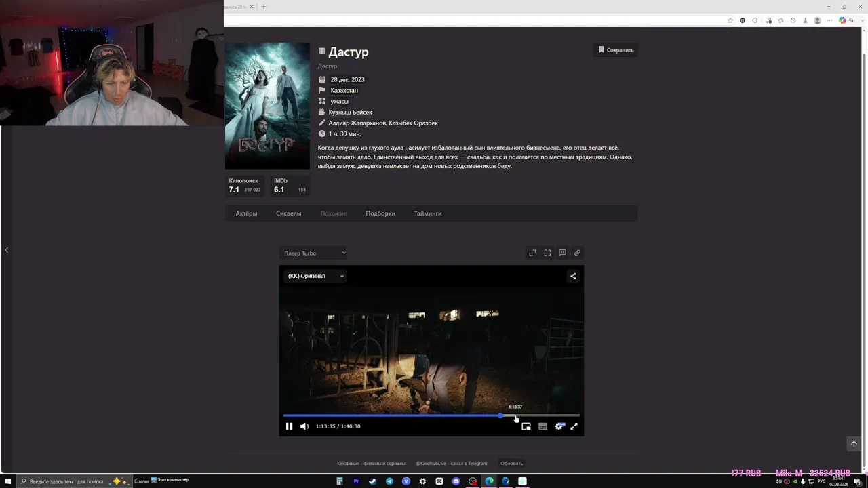Screen dimensions: 868x488
Task: Open the Windows notification center icon
Action: click(857, 481)
